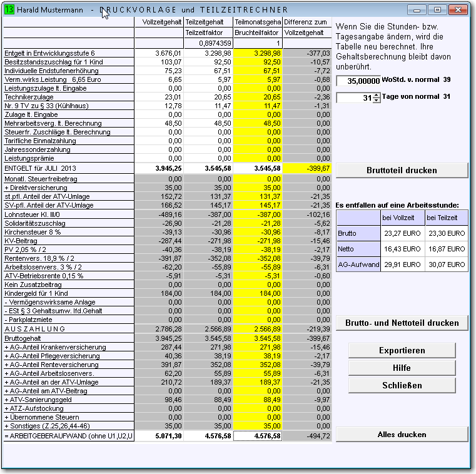Screen dimensions: 476x474
Task: Click AG-Aufwand value 30,07 EURO
Action: coord(446,265)
